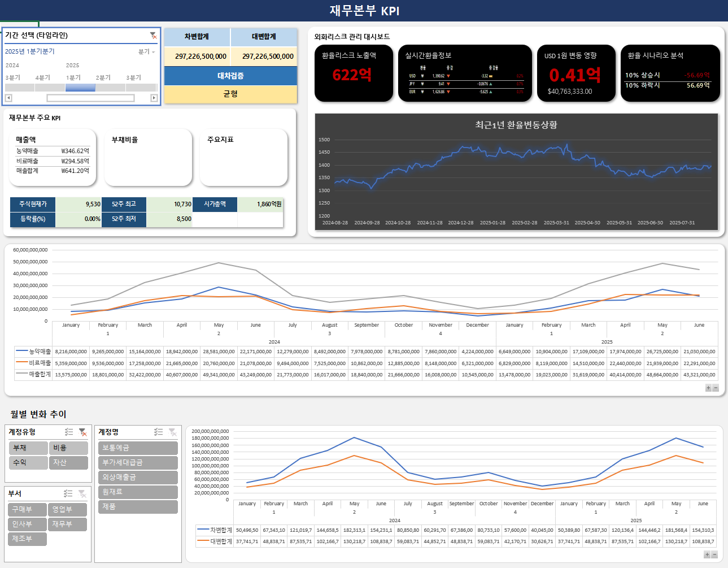Select 2024 4분기 timeline segment
This screenshot has height=568, width=728.
point(50,88)
